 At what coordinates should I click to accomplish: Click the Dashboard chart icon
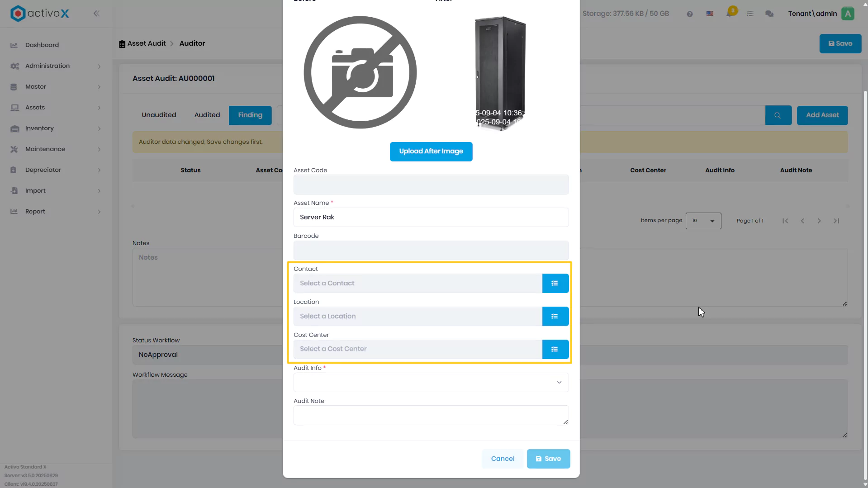(14, 45)
